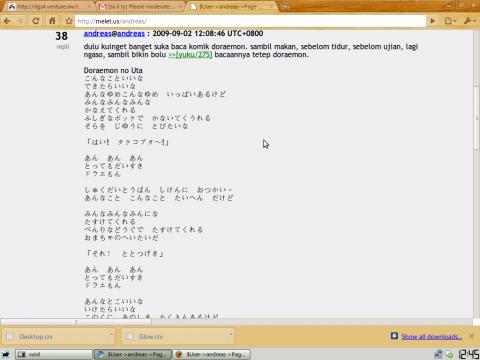Go back using the browser back arrow

(7, 21)
